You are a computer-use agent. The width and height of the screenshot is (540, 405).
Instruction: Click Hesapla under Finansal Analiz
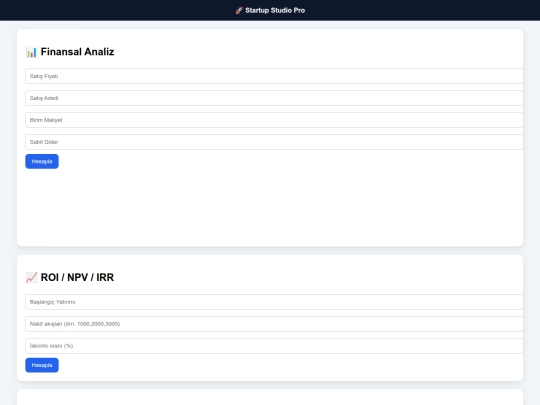tap(42, 162)
